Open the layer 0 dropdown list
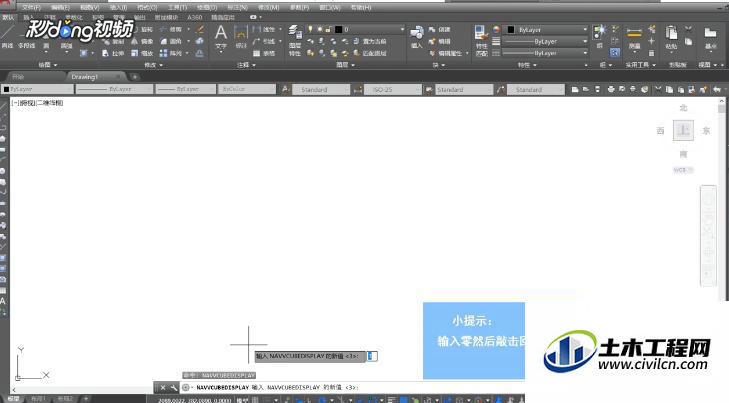729x403 pixels. point(356,29)
